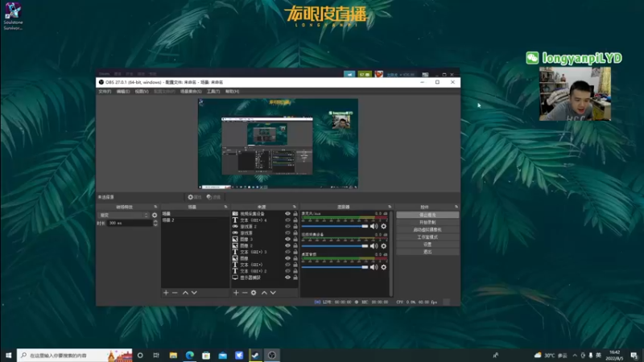Enable 工作室模式 studio mode
Image resolution: width=644 pixels, height=362 pixels.
[427, 237]
